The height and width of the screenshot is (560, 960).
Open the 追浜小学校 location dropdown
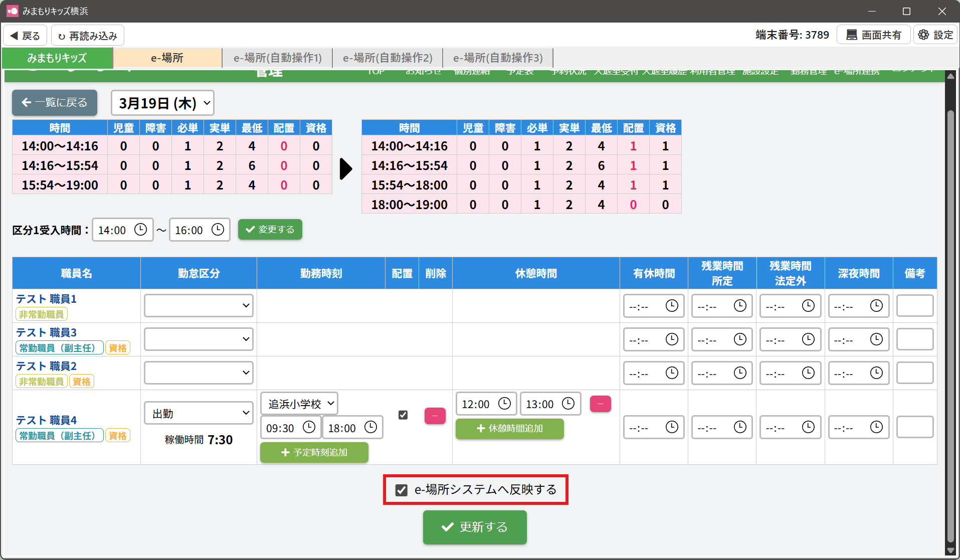299,404
